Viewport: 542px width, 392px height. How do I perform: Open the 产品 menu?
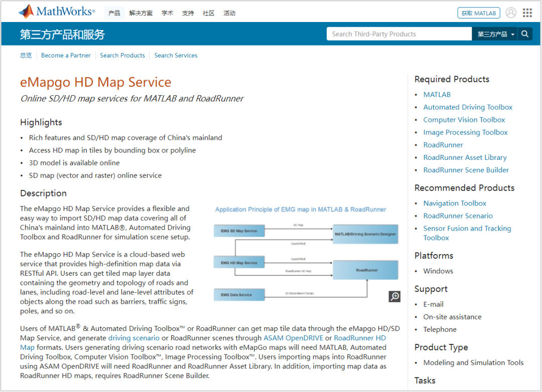[114, 13]
